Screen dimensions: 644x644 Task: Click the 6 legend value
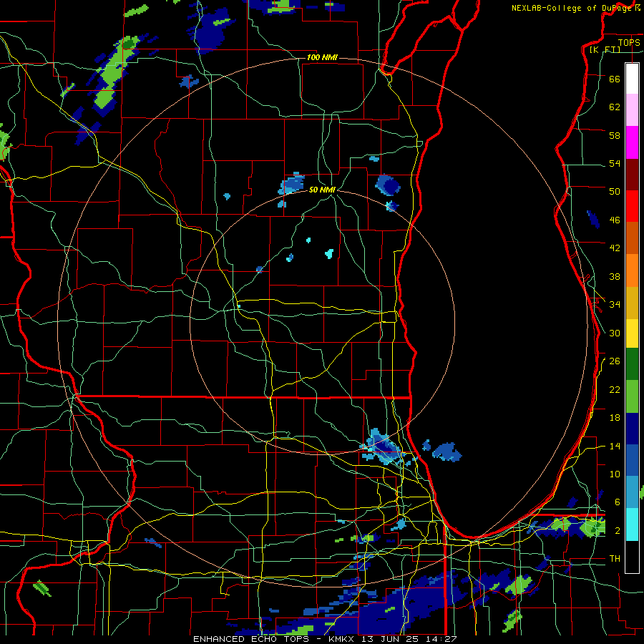[617, 502]
